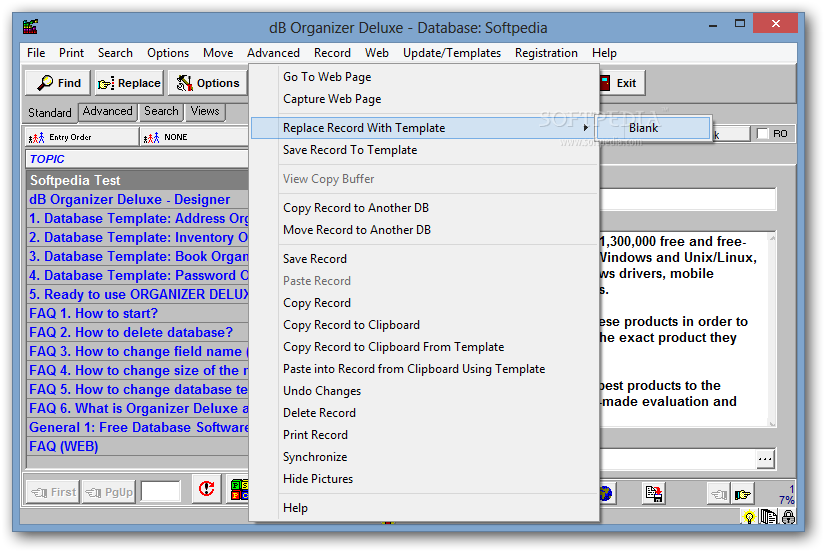Click the Exit button with door icon

click(621, 83)
